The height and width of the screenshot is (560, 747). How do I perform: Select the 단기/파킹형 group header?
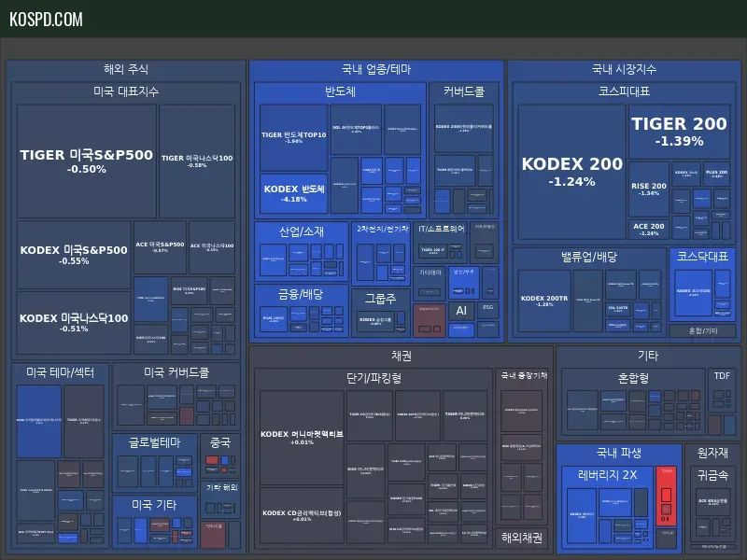point(373,378)
